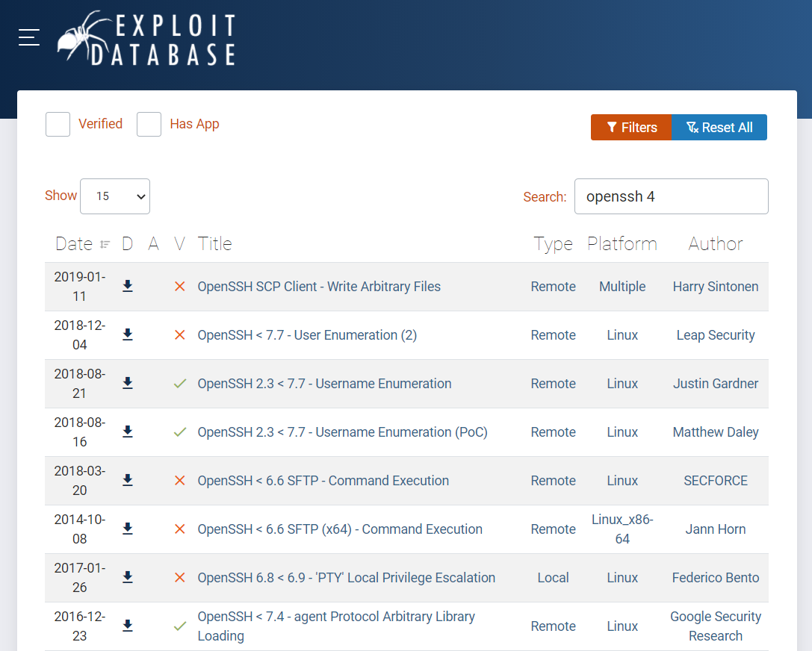Open the hamburger navigation menu

point(29,38)
